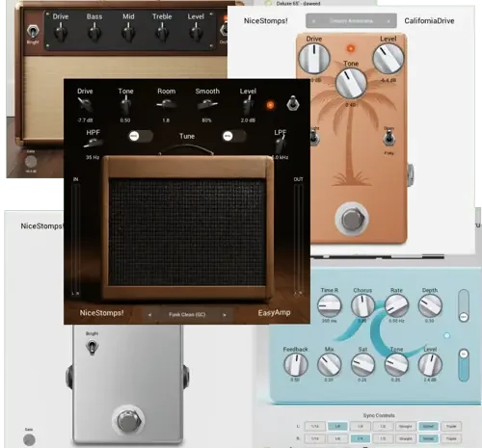
Task: Click the Level knob on the blue delay
Action: (x=430, y=365)
